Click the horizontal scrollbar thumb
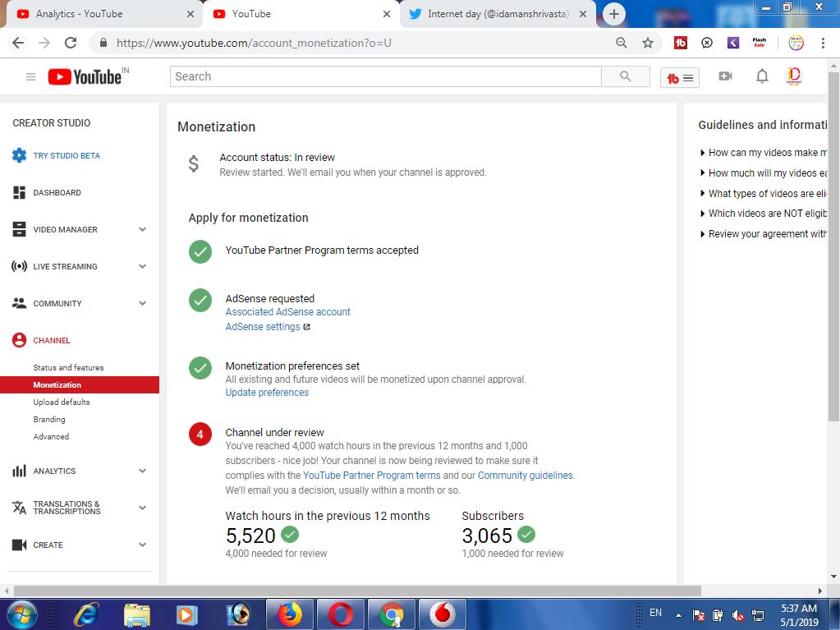This screenshot has height=630, width=840. 357,591
